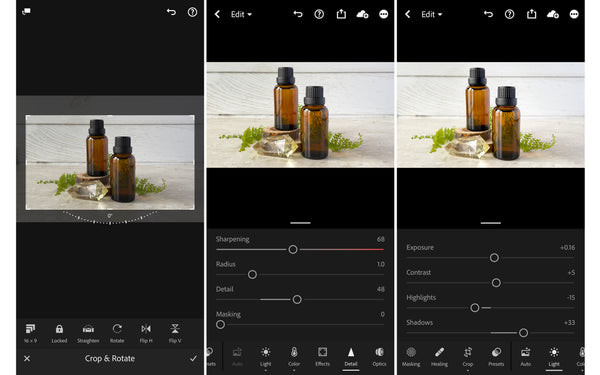Tap the greyed Auto tab in the Detail screen
Screen dimensions: 600x375
click(237, 357)
